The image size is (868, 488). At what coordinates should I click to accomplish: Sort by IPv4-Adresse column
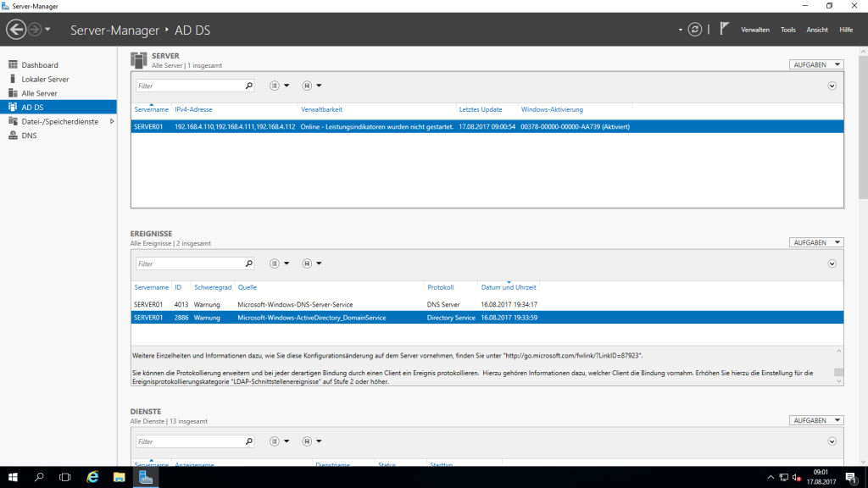(x=193, y=109)
